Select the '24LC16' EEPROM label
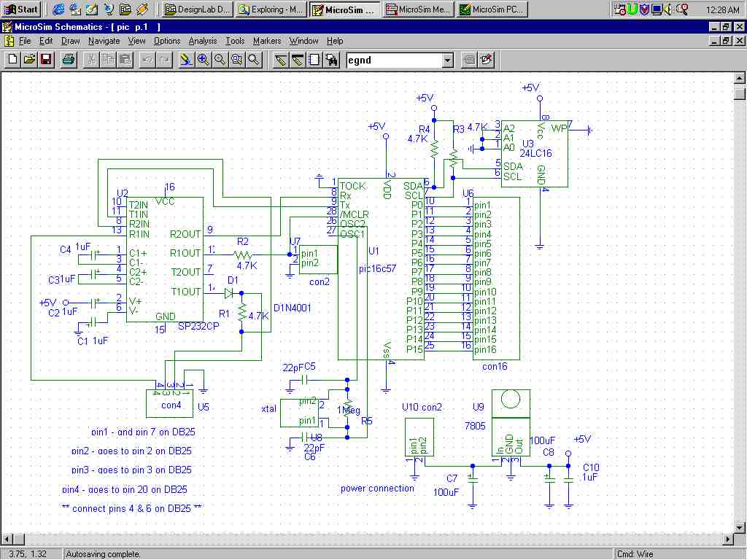The image size is (747, 560). tap(535, 153)
